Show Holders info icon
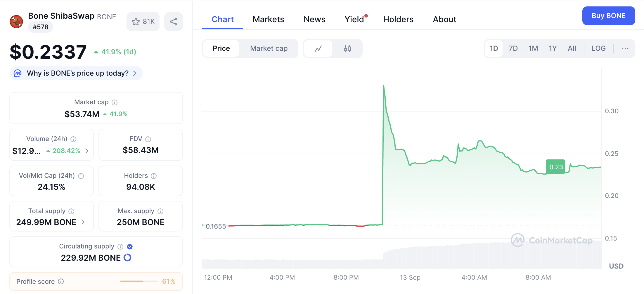The width and height of the screenshot is (644, 294). [154, 176]
